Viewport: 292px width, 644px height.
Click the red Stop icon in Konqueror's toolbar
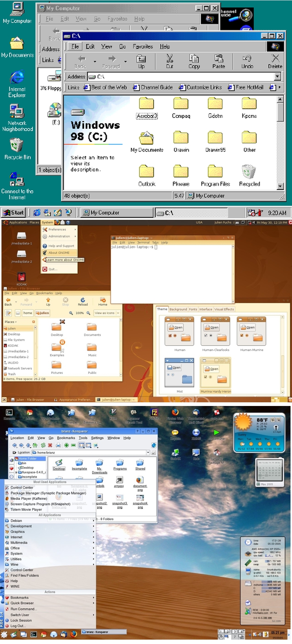click(50, 445)
